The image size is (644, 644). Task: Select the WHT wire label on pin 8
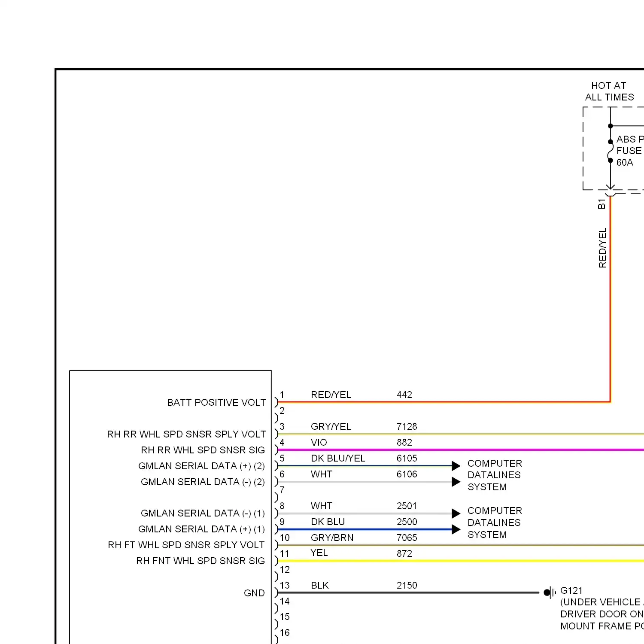coord(322,506)
